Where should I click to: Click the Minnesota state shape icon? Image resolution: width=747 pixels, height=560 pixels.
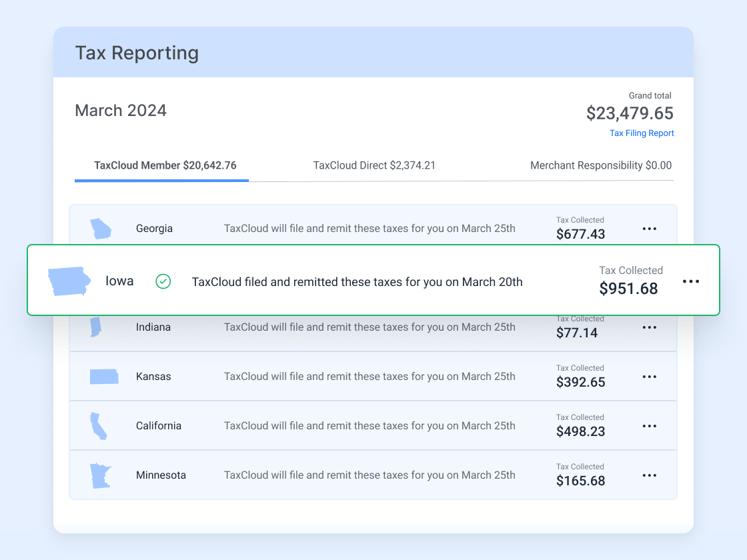101,476
